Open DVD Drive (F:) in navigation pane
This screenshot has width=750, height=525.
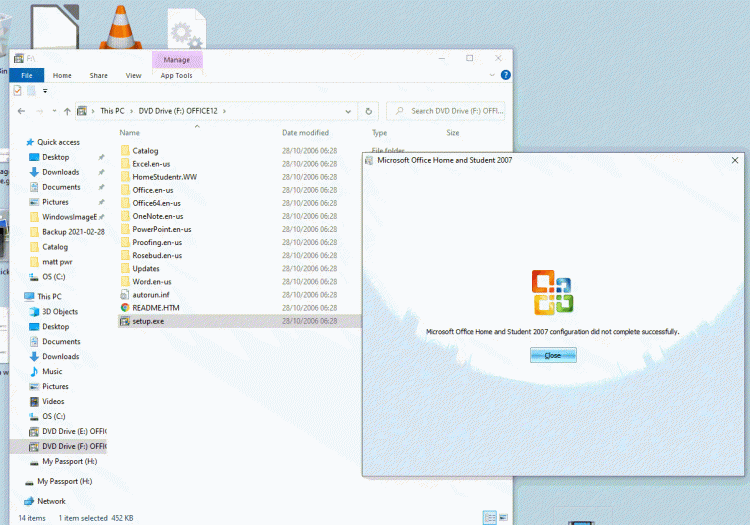[x=74, y=446]
